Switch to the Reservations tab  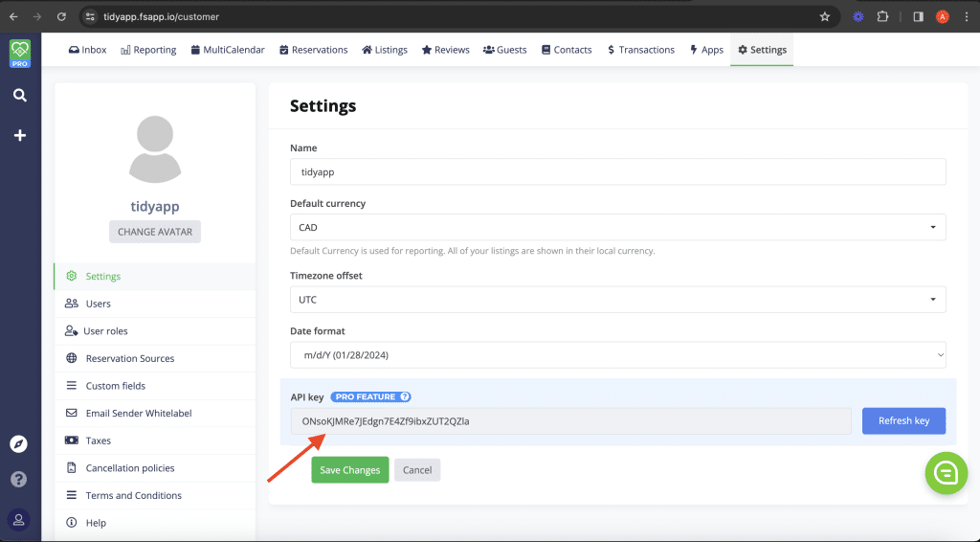pos(313,50)
